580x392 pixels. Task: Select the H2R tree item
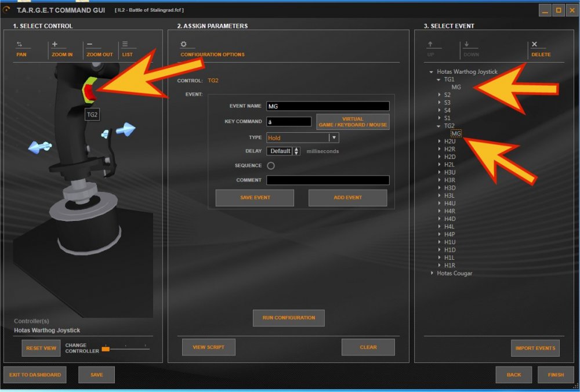coord(450,150)
